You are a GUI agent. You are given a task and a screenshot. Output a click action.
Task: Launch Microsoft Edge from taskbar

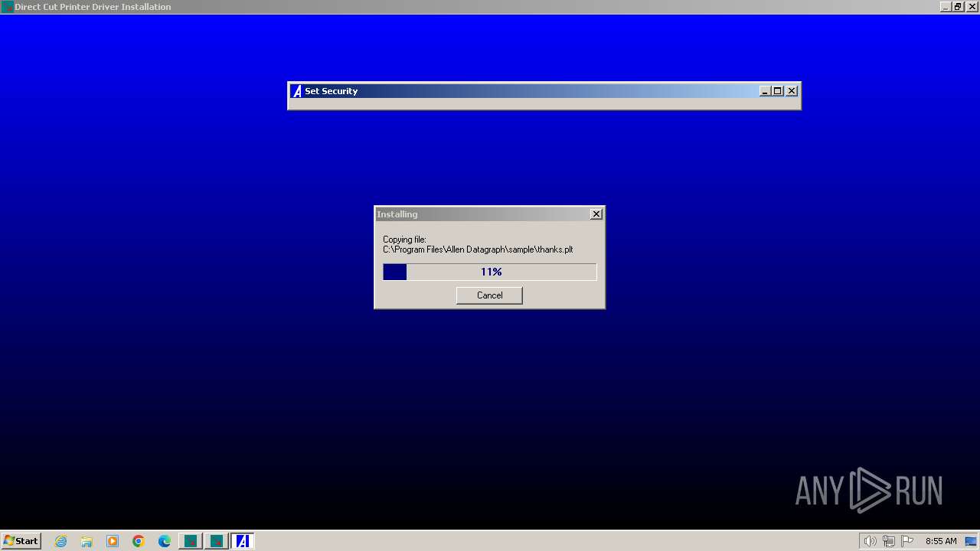coord(165,541)
